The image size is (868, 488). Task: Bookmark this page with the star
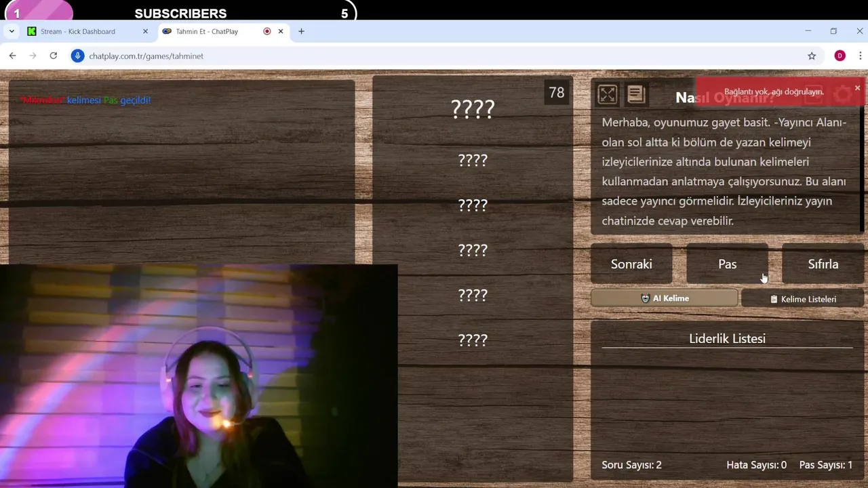(812, 56)
